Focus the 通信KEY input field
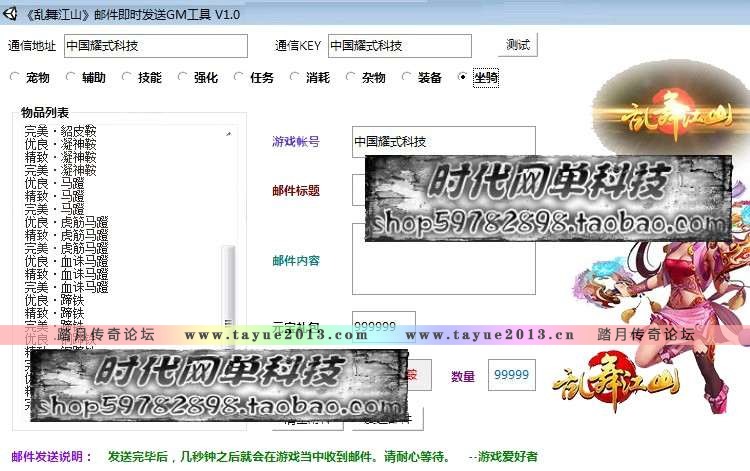The width and height of the screenshot is (750, 471). (x=400, y=46)
